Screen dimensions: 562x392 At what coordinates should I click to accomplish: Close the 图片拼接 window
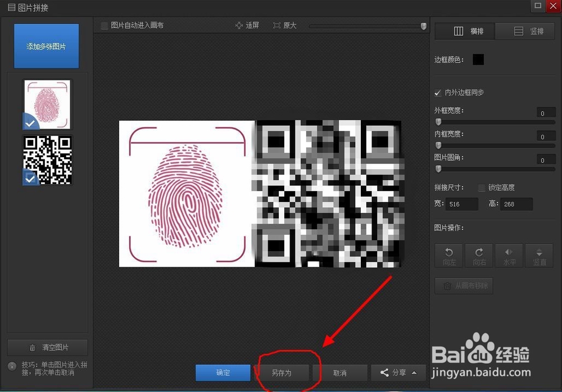tap(553, 6)
